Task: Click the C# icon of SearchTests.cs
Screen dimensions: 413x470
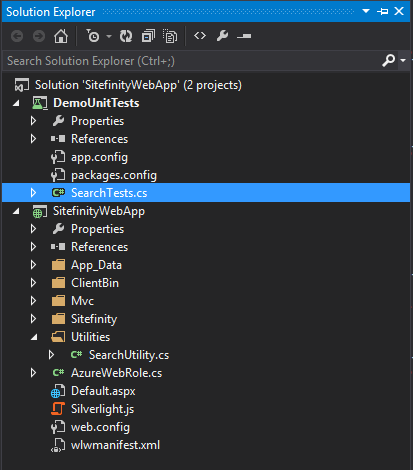Action: [x=58, y=193]
